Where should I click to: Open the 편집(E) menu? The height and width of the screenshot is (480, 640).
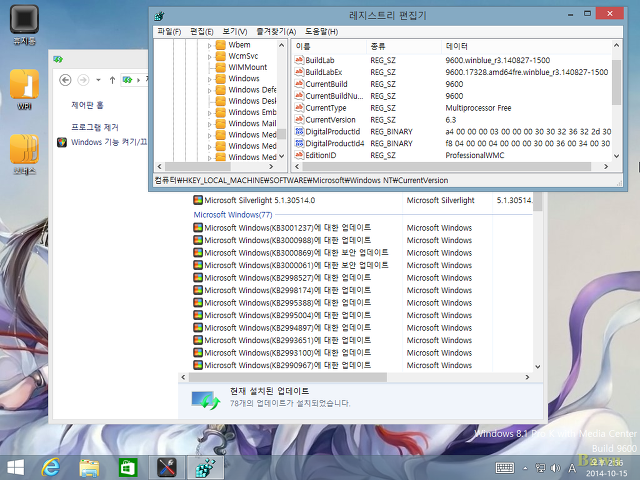pyautogui.click(x=202, y=31)
